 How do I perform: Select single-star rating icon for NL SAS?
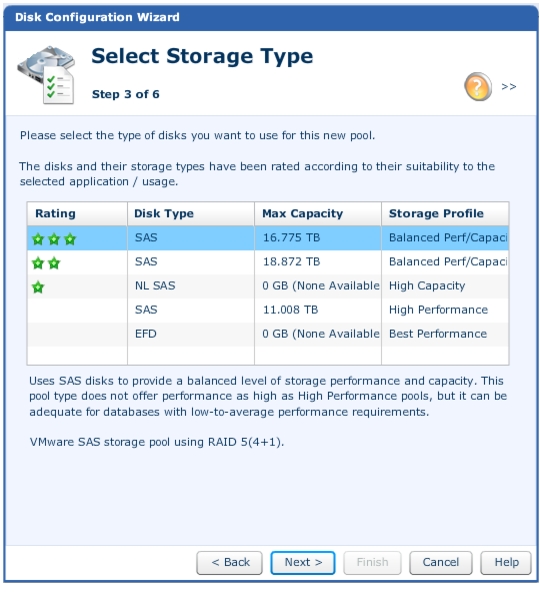(38, 287)
